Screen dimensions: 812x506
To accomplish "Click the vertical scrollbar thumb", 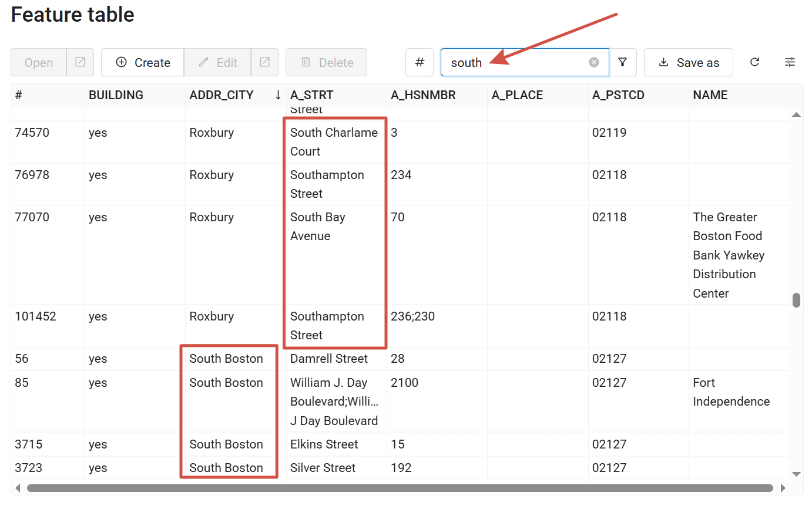I will click(x=796, y=300).
